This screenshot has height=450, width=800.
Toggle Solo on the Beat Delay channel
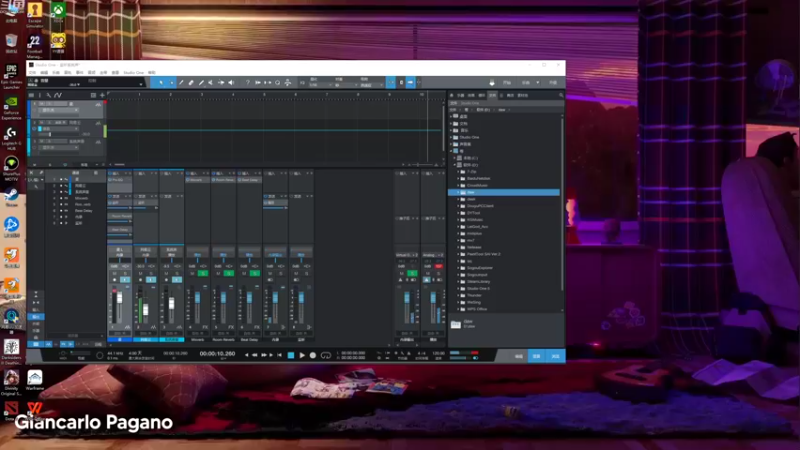pyautogui.click(x=255, y=273)
